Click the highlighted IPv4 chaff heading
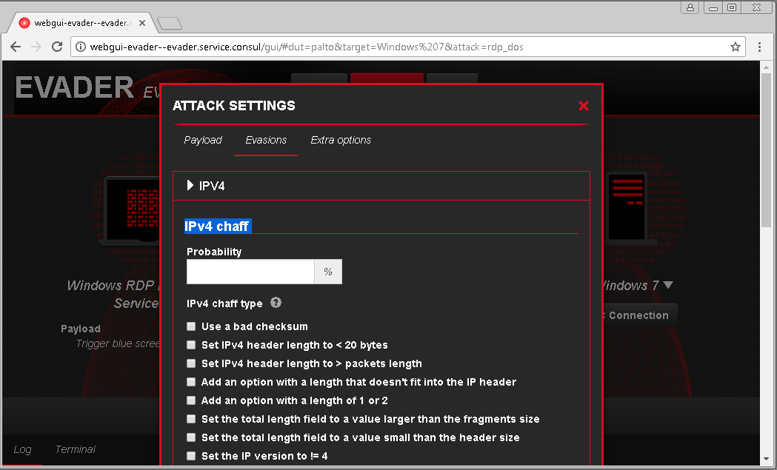Image resolution: width=777 pixels, height=470 pixels. tap(217, 226)
